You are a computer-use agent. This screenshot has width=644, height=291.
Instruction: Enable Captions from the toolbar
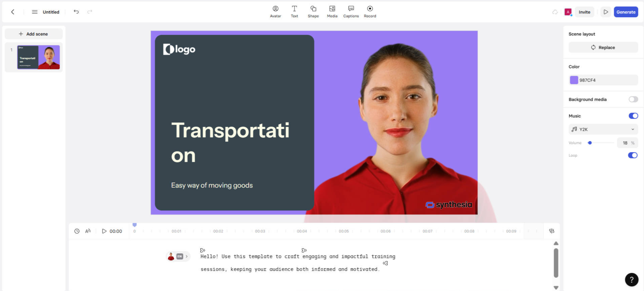351,12
